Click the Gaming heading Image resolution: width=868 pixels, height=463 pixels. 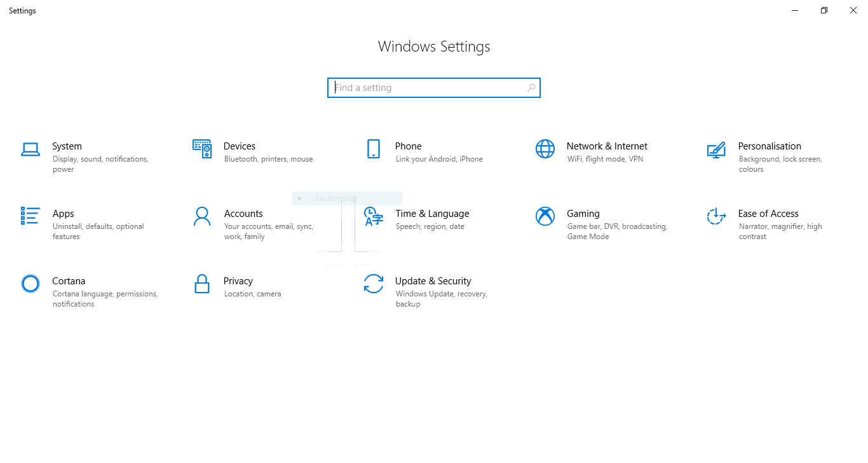click(583, 214)
